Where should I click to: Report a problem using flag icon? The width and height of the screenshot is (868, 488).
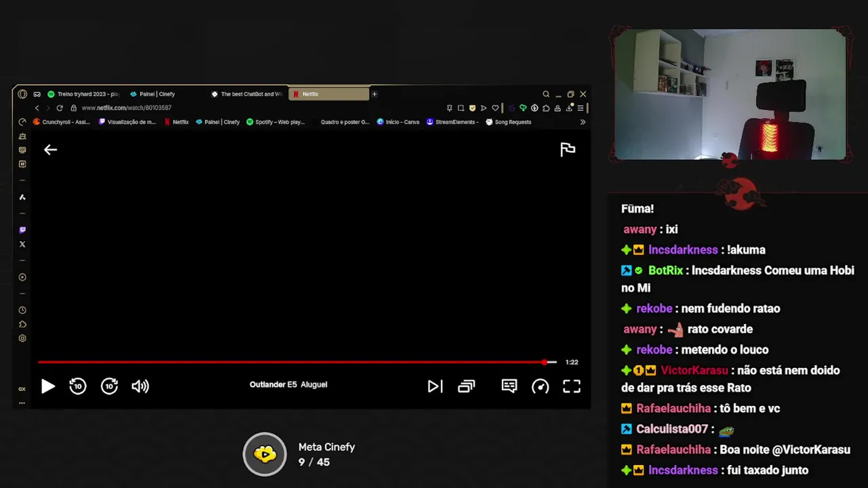pyautogui.click(x=568, y=150)
